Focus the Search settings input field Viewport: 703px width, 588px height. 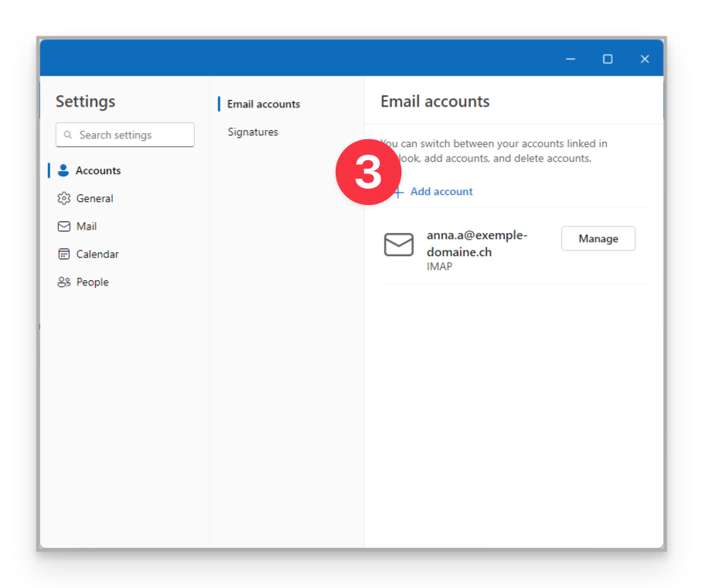tap(131, 135)
